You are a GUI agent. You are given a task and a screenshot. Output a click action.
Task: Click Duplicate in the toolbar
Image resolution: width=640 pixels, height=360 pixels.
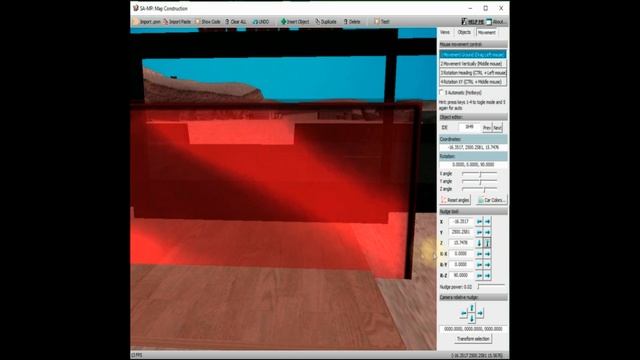click(x=326, y=22)
